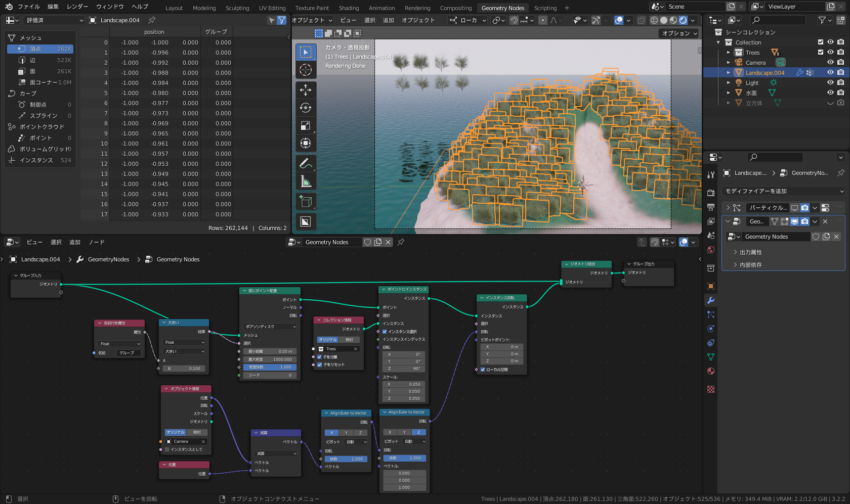The height and width of the screenshot is (504, 850).
Task: Hide the Light object in the viewport
Action: pyautogui.click(x=830, y=82)
